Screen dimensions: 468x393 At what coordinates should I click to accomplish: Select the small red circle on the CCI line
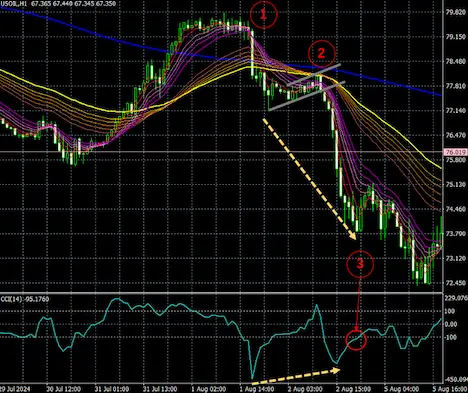[356, 340]
